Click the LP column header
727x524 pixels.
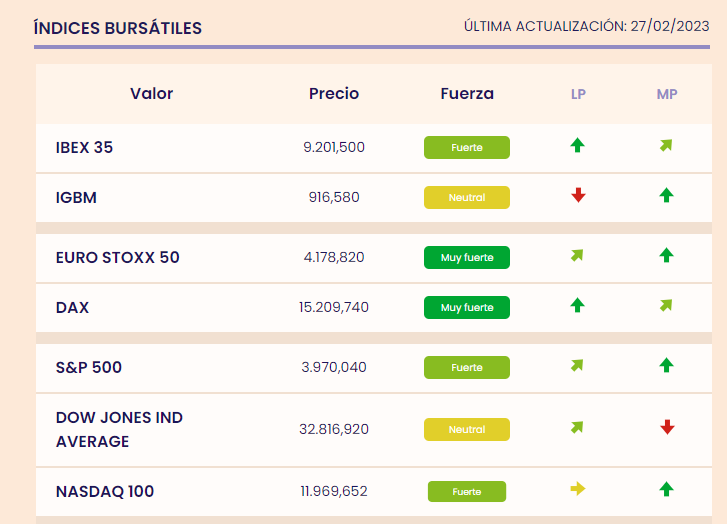pyautogui.click(x=578, y=94)
